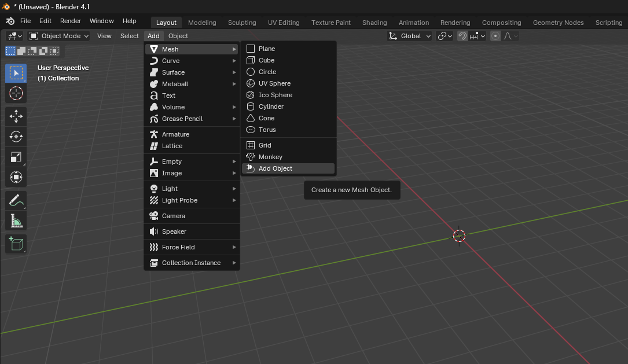
Task: Open the snapping options dropdown
Action: [x=478, y=36]
